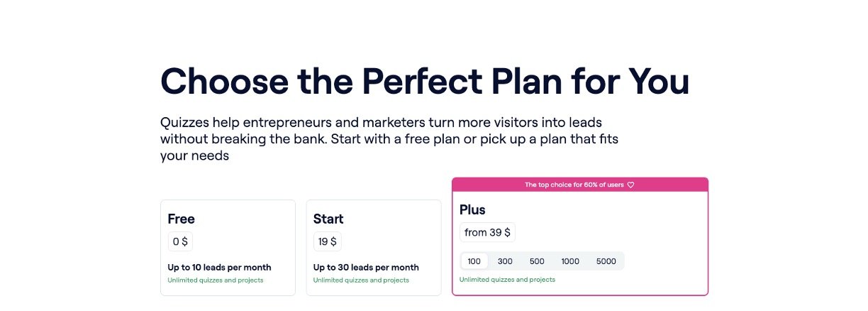Viewport: 868px width, 311px height.
Task: Select the 100 leads option
Action: [474, 261]
